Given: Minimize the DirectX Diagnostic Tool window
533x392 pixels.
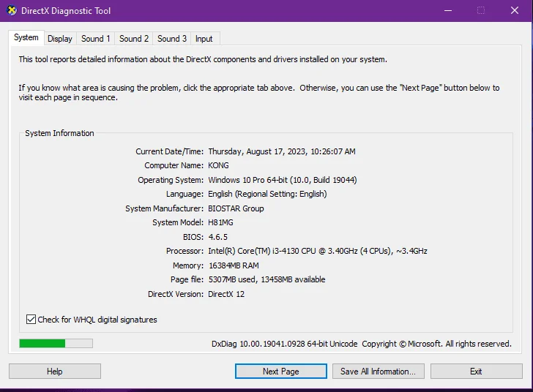Looking at the screenshot, I should pyautogui.click(x=448, y=10).
